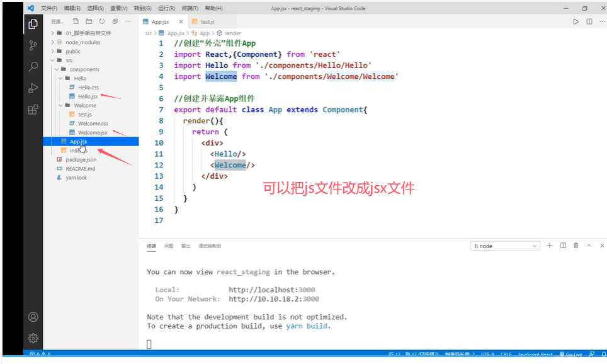Open the 查看(V) menu
Image resolution: width=607 pixels, height=364 pixels.
click(119, 8)
